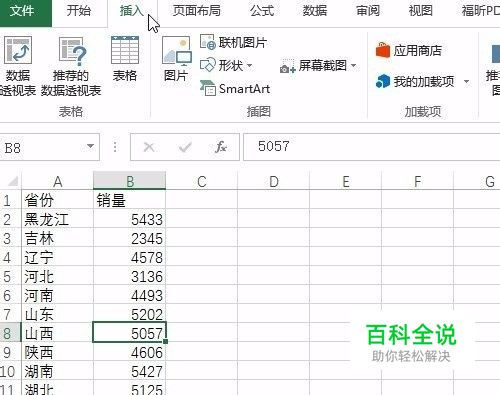Switch to the Home (开始) tab
The width and height of the screenshot is (500, 395).
click(79, 11)
